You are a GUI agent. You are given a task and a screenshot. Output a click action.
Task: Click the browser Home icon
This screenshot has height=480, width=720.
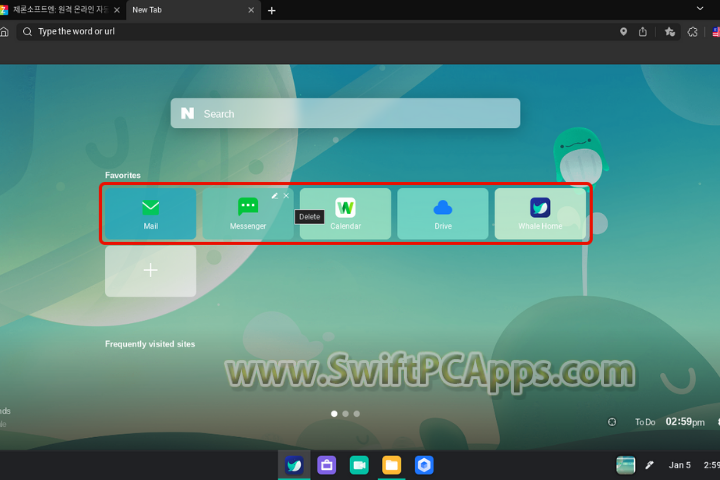[5, 32]
